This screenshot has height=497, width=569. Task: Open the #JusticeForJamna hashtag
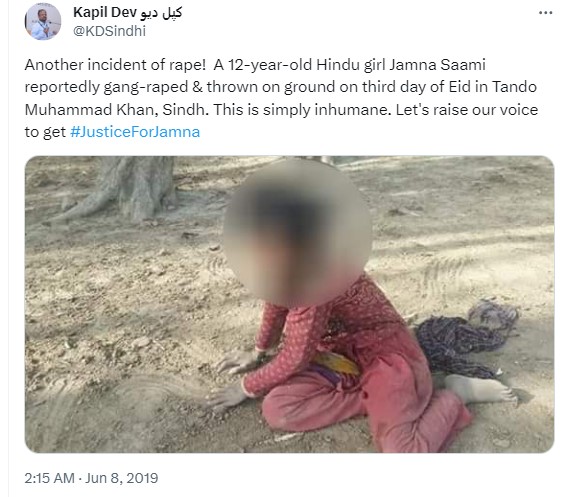coord(135,132)
